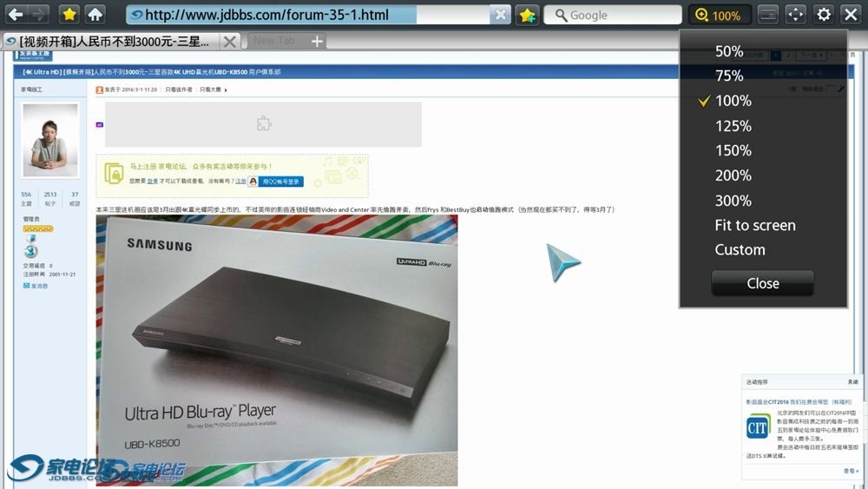
Task: Click the URL address field
Action: [x=307, y=15]
